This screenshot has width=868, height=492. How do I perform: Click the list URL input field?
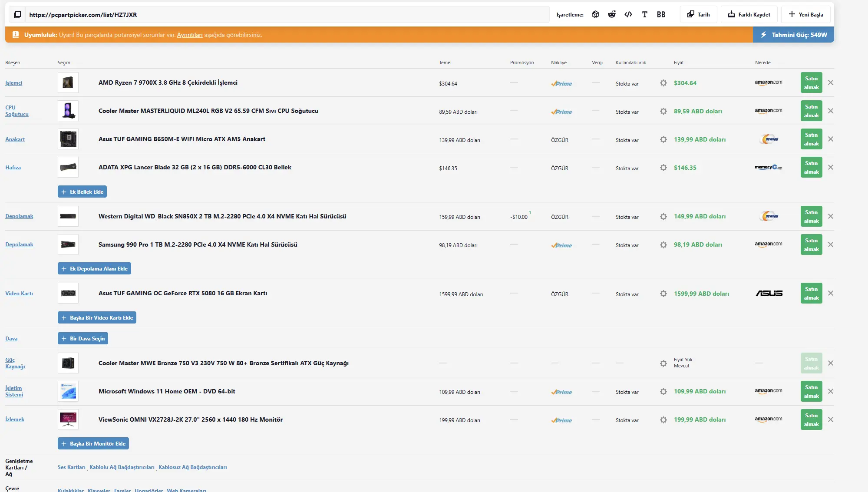point(287,15)
